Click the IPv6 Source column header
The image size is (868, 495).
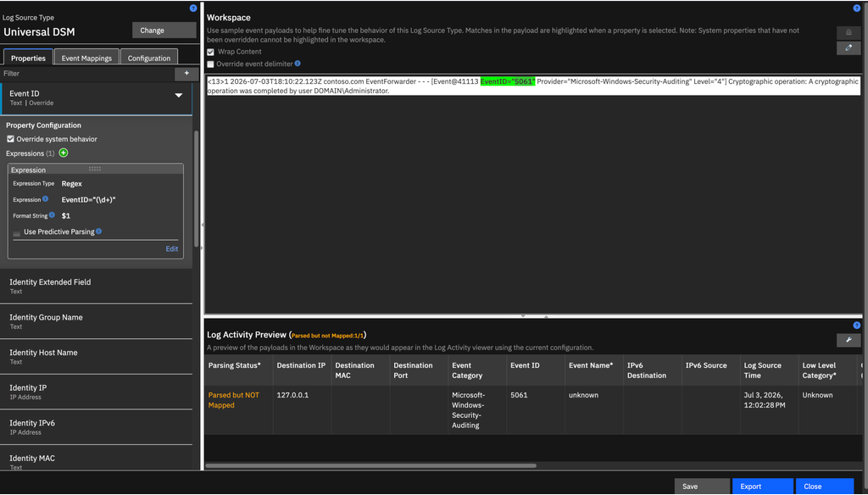pyautogui.click(x=711, y=370)
